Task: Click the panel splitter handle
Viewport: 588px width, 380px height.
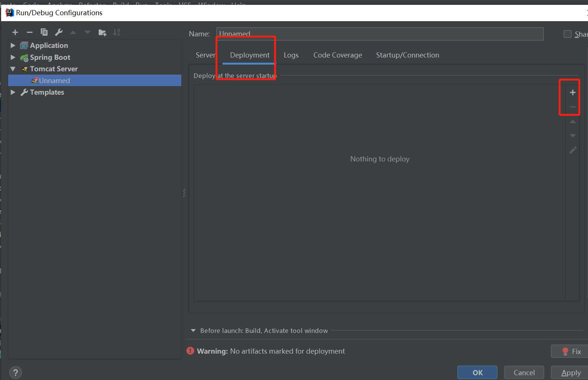Action: [184, 193]
